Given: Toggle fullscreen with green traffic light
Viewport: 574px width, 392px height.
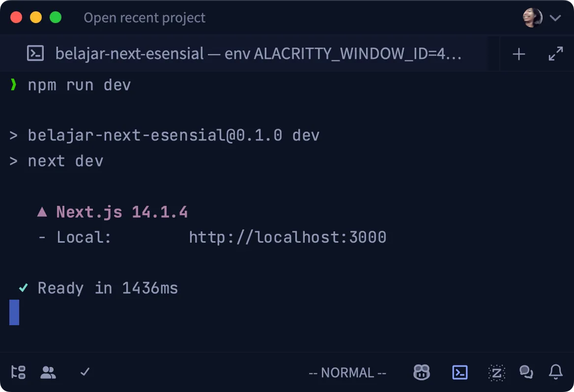Looking at the screenshot, I should pyautogui.click(x=56, y=17).
